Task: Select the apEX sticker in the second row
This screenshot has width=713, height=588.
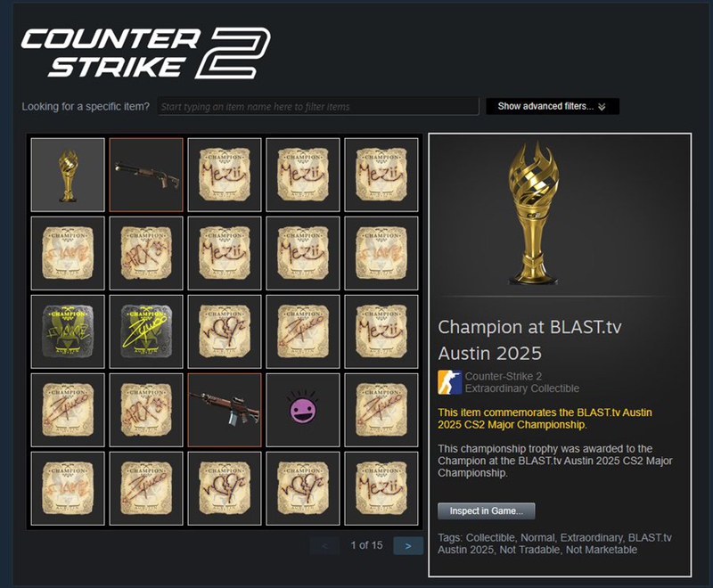Action: pyautogui.click(x=146, y=254)
